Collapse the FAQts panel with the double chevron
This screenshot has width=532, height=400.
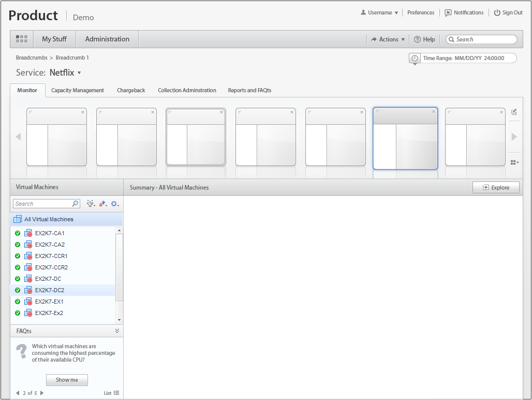pyautogui.click(x=117, y=331)
